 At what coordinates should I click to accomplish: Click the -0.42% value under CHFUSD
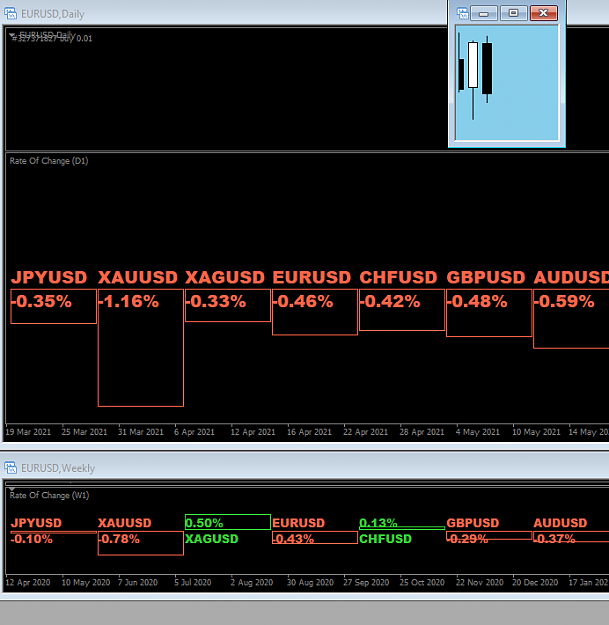(x=390, y=301)
